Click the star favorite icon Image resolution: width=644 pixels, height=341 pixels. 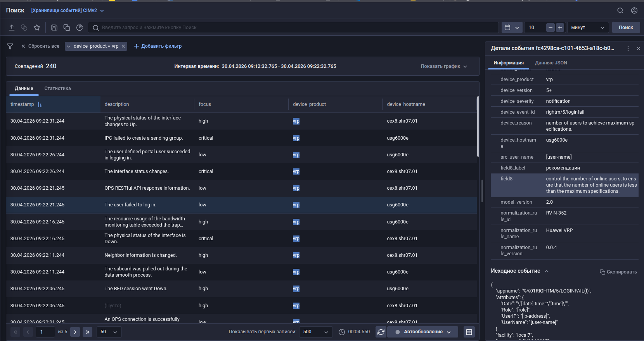pyautogui.click(x=37, y=28)
